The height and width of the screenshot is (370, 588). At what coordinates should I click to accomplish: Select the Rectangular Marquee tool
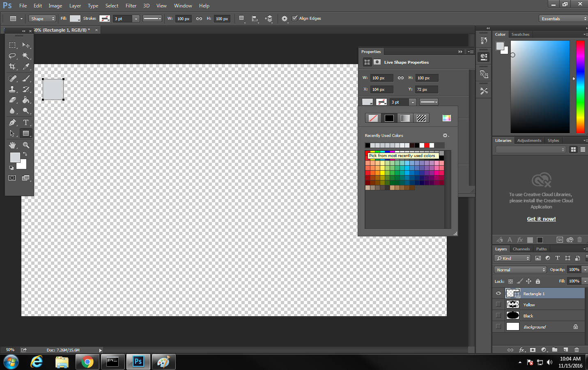pos(13,45)
